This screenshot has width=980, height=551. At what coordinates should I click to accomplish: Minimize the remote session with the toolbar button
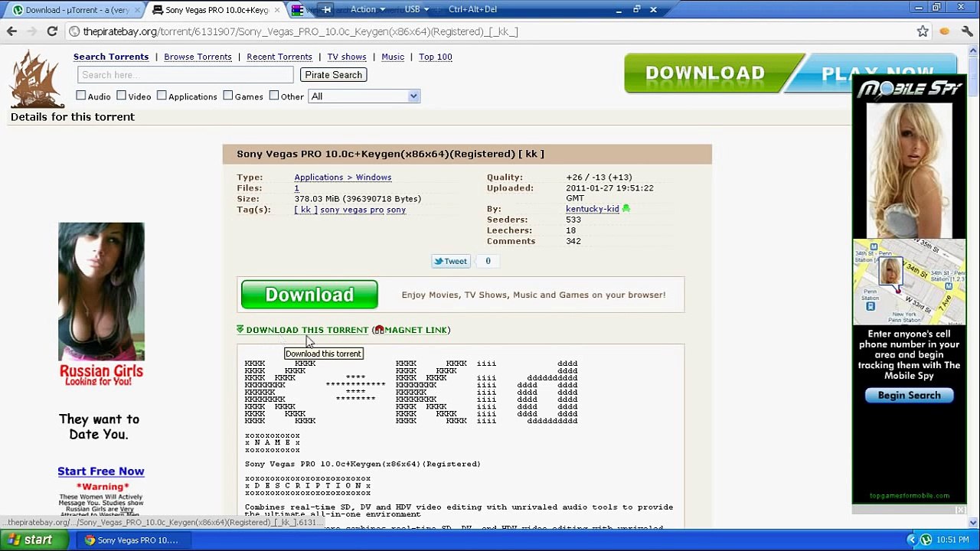pyautogui.click(x=619, y=10)
